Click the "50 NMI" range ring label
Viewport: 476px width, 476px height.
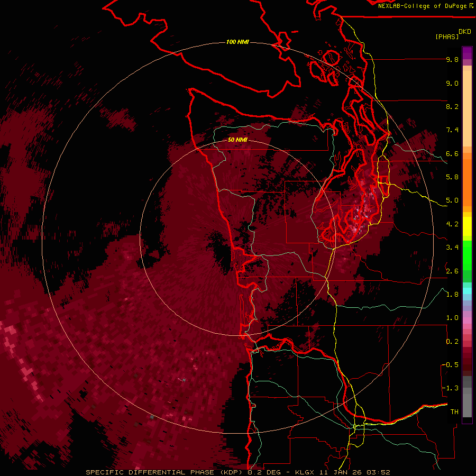[x=237, y=140]
